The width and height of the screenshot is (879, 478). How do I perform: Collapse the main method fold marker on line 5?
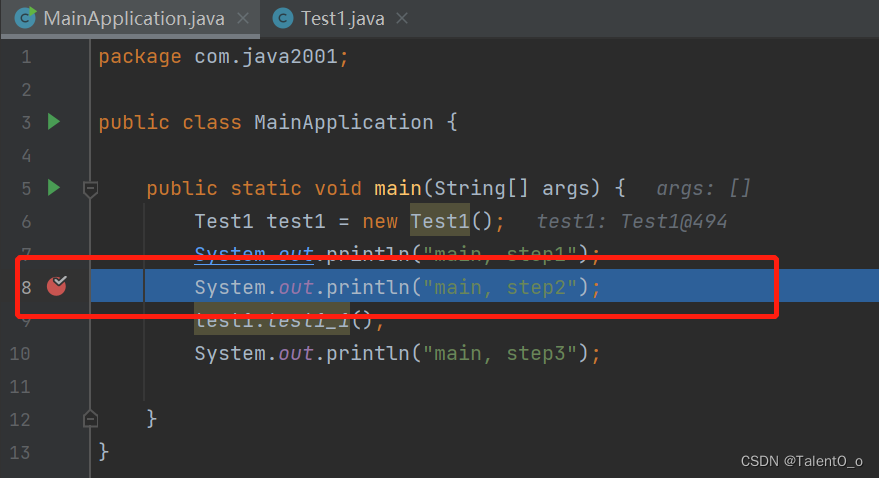coord(90,189)
